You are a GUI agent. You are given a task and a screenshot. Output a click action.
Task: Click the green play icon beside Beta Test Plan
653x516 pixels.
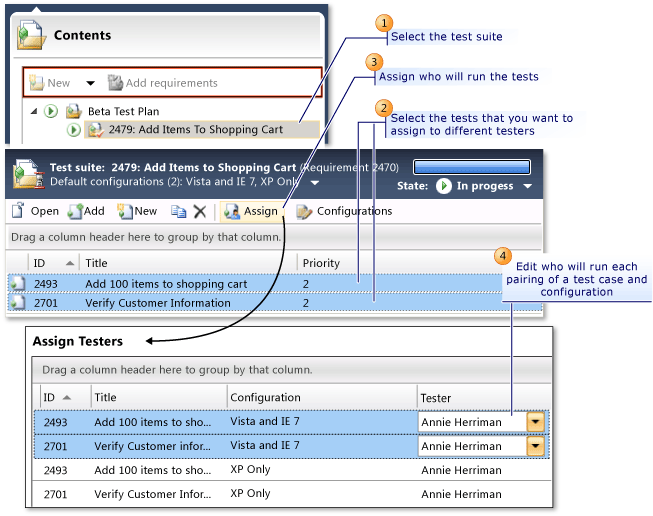pyautogui.click(x=51, y=111)
